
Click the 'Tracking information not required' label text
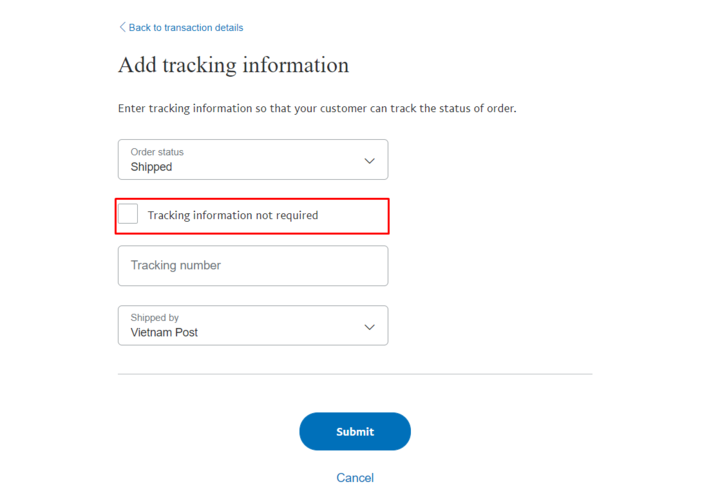[233, 215]
